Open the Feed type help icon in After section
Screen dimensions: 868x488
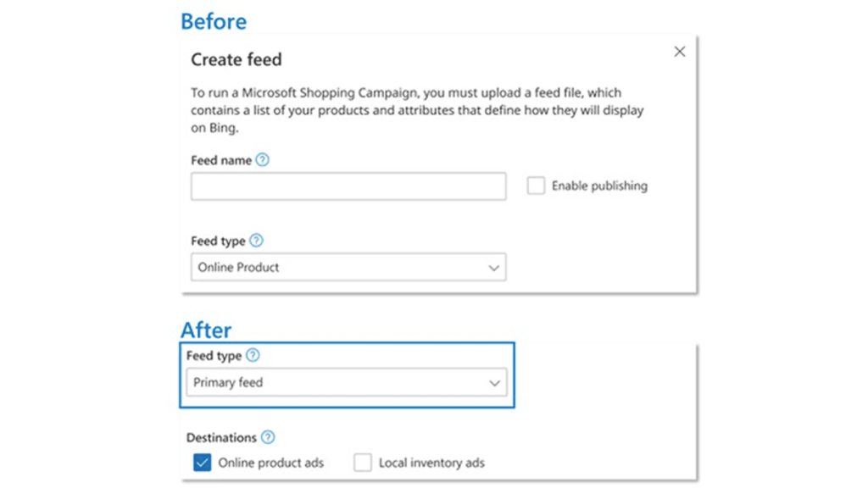point(251,355)
